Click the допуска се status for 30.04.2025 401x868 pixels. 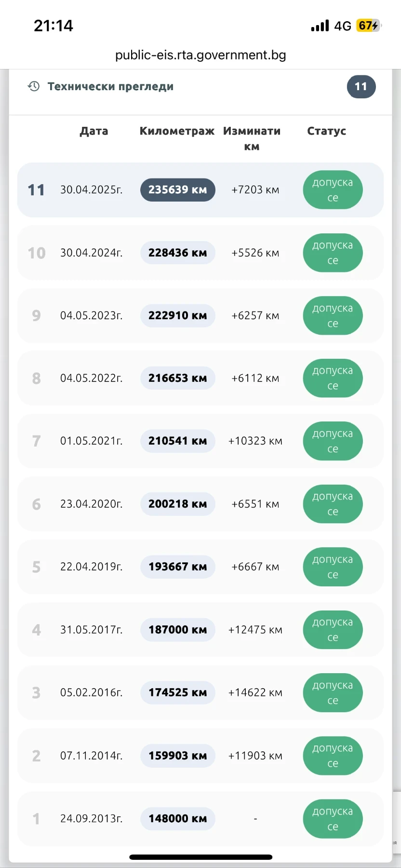pyautogui.click(x=333, y=190)
